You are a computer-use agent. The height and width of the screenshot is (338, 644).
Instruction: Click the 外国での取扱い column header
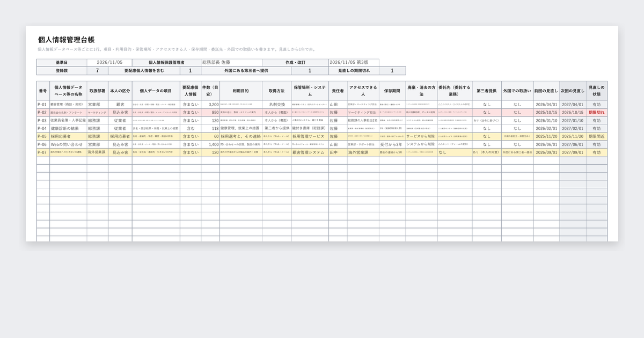517,91
